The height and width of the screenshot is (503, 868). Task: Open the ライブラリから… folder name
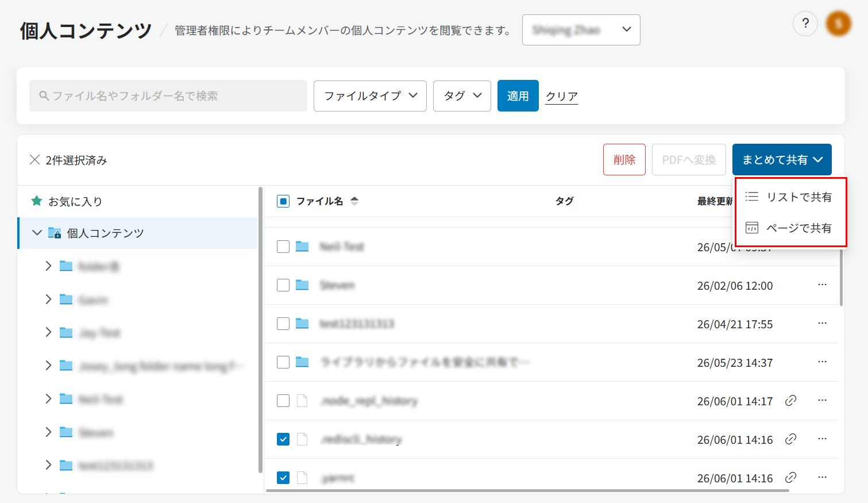[x=425, y=362]
